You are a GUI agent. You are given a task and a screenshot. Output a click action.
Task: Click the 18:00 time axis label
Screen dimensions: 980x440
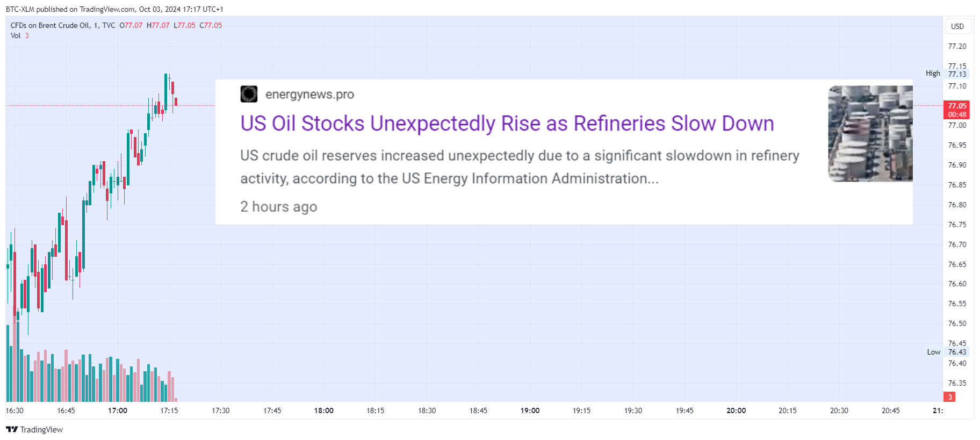(x=324, y=410)
